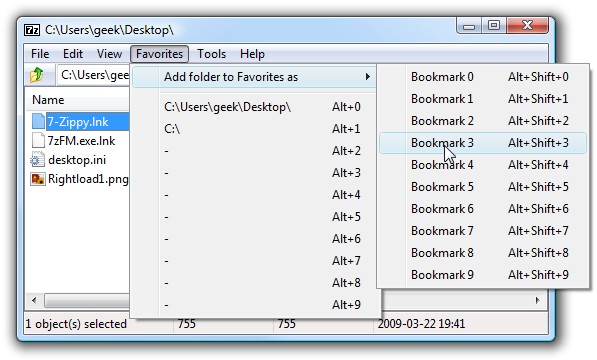Open the File menu
597x360 pixels.
pos(40,54)
